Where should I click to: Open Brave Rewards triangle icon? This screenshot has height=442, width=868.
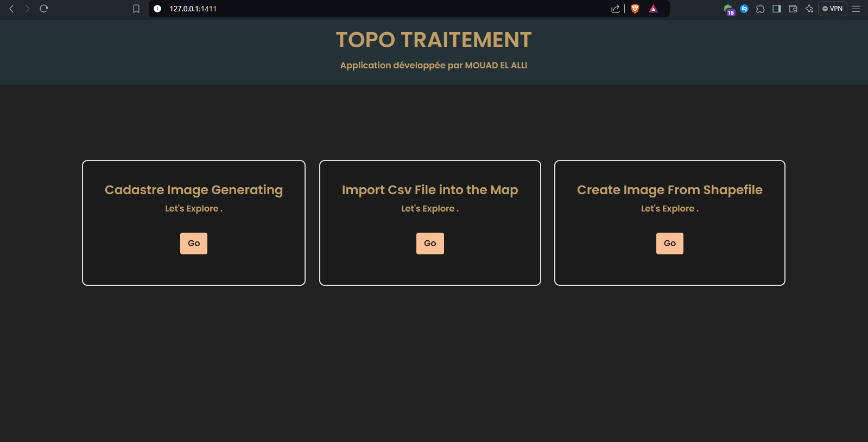654,9
